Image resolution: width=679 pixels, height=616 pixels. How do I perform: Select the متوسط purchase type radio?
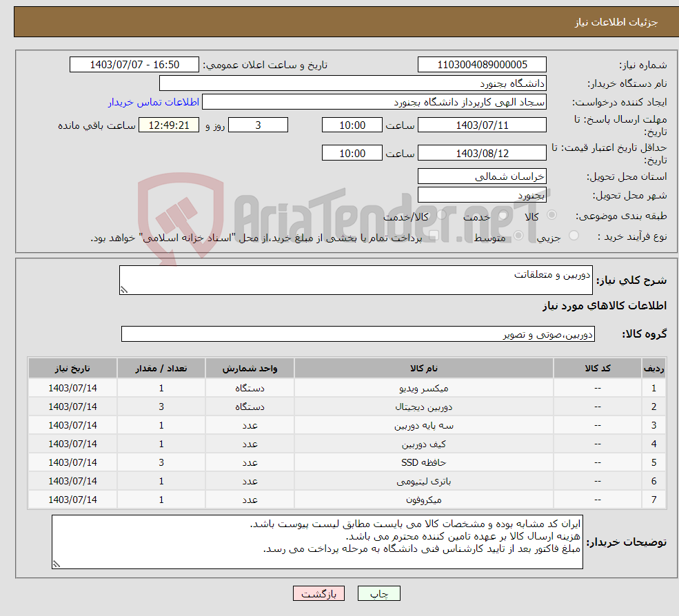tap(518, 236)
